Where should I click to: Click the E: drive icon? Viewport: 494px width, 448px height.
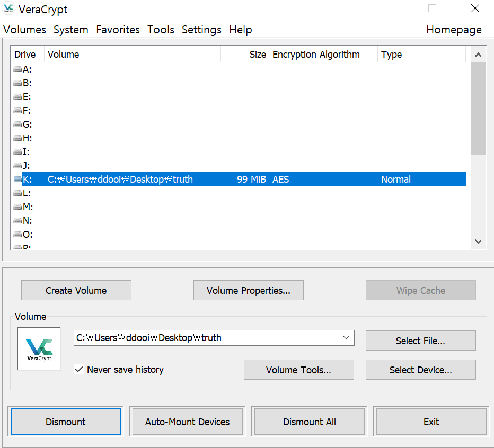click(17, 97)
